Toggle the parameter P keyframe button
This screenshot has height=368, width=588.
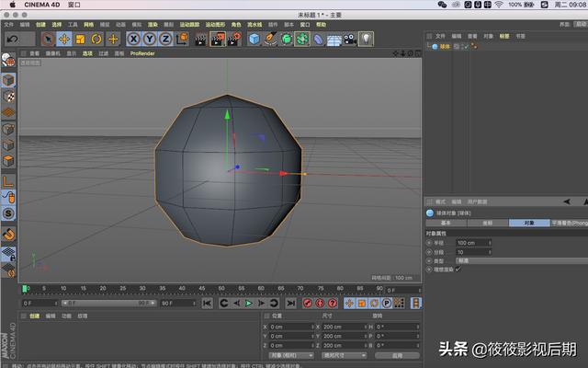tap(387, 303)
